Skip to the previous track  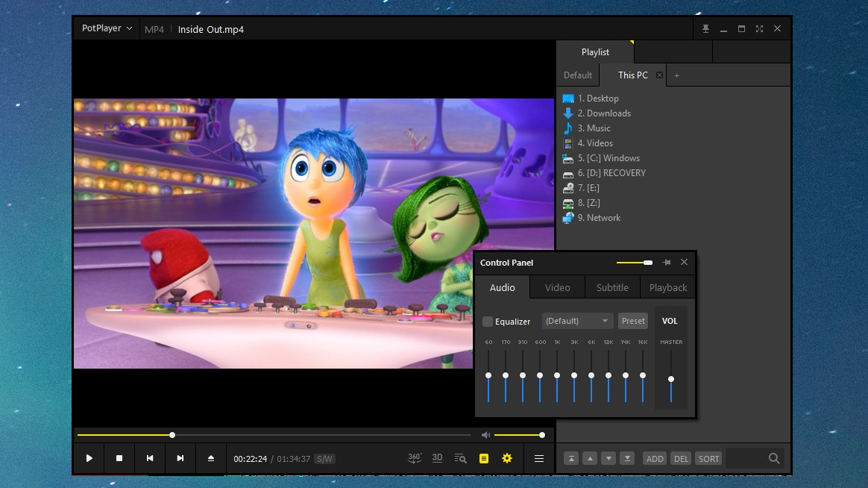pyautogui.click(x=149, y=459)
